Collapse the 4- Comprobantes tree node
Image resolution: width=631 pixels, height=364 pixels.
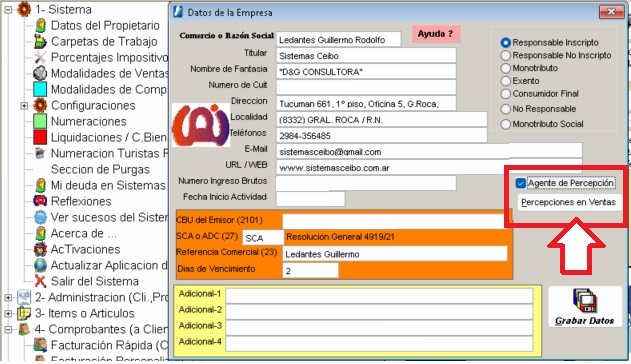[8, 329]
